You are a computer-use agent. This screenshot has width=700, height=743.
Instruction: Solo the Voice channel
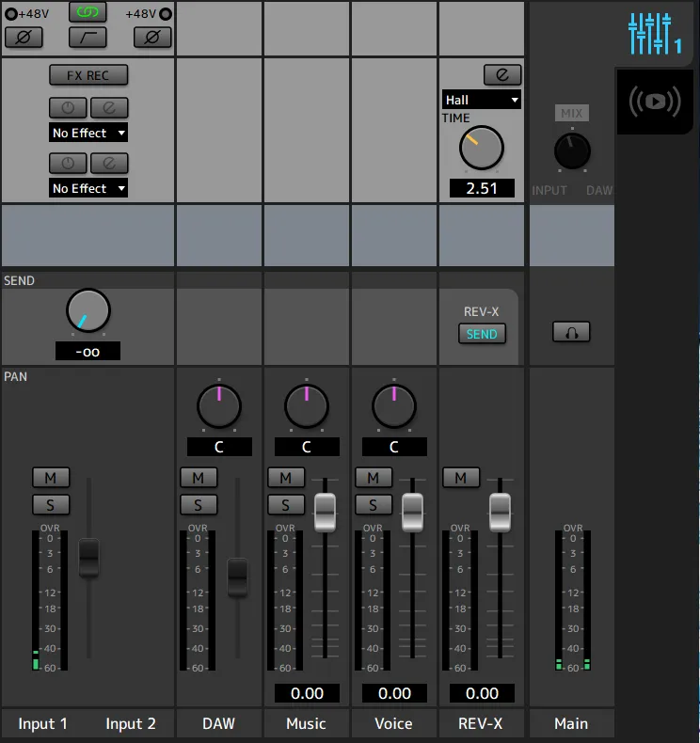[x=374, y=505]
